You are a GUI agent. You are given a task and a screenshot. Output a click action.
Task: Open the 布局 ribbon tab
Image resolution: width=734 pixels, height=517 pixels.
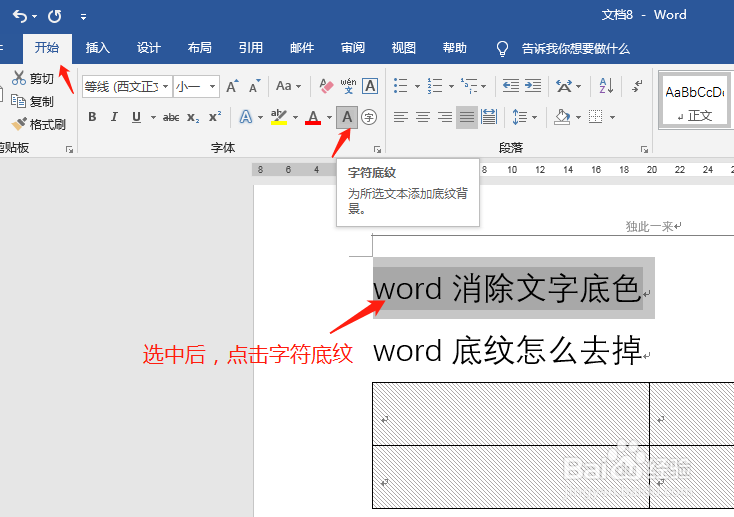pos(199,48)
